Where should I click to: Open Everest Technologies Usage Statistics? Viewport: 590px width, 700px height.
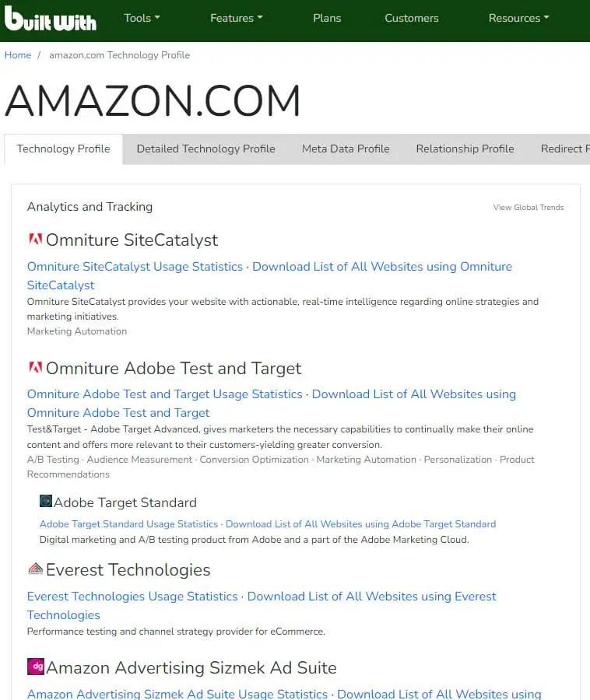pos(132,596)
